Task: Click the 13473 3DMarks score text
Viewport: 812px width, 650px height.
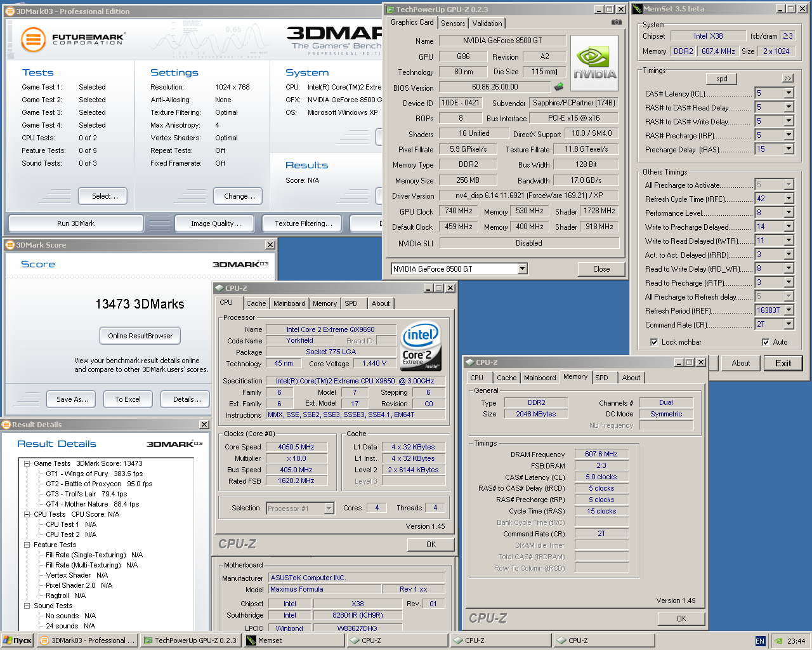Action: (140, 304)
